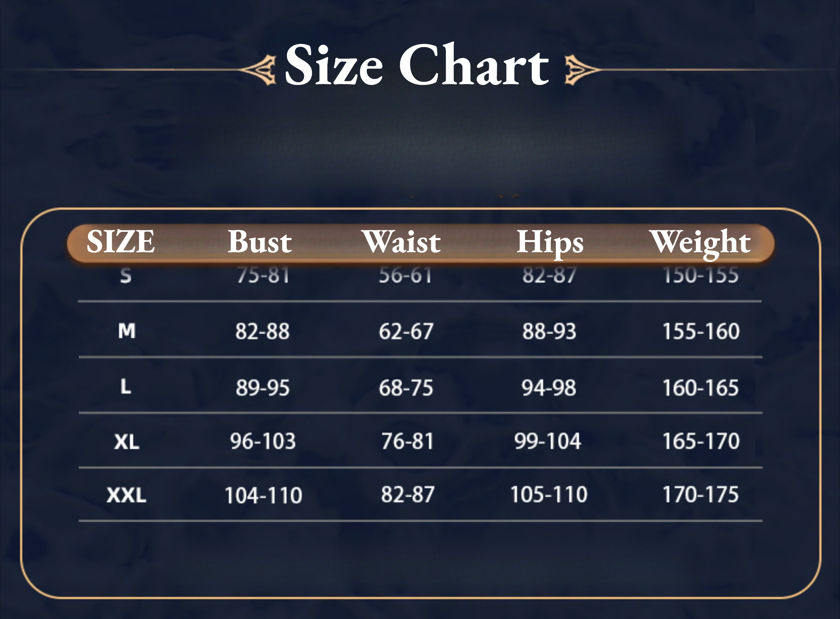
Task: Click the 104-110 bust value
Action: coord(263,495)
